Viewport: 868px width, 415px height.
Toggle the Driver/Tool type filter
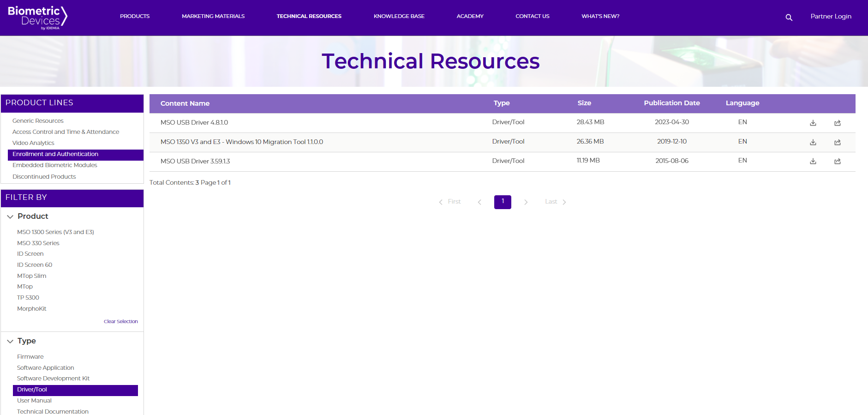coord(75,390)
